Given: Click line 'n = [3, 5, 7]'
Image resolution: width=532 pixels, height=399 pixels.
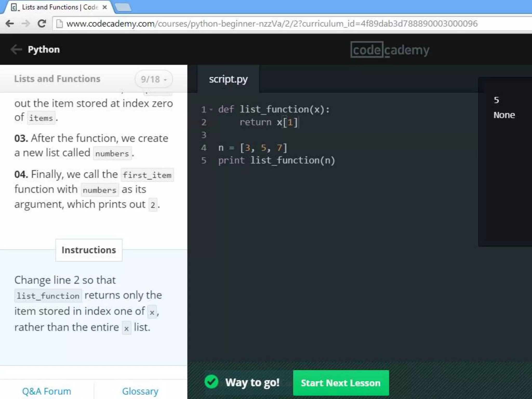Looking at the screenshot, I should pyautogui.click(x=252, y=148).
